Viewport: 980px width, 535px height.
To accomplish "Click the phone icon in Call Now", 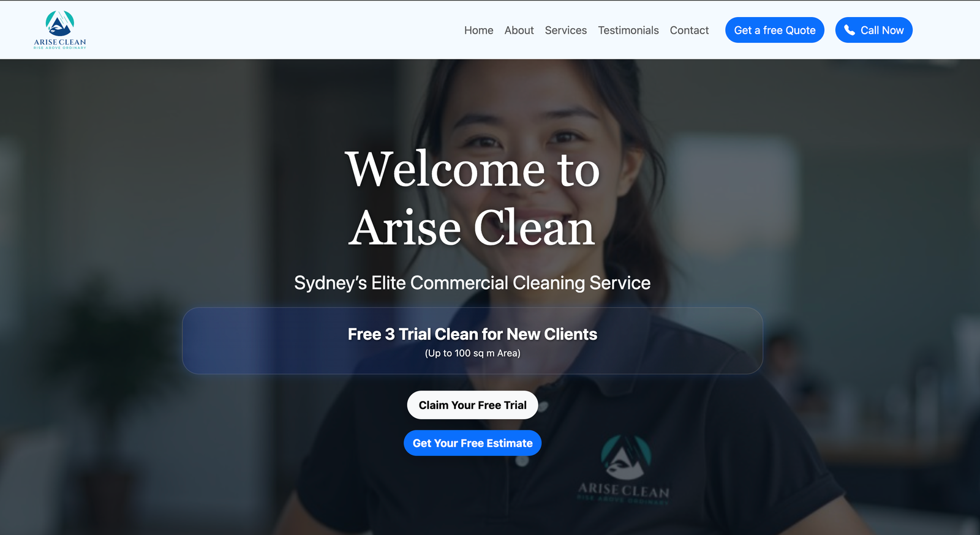I will click(x=850, y=30).
